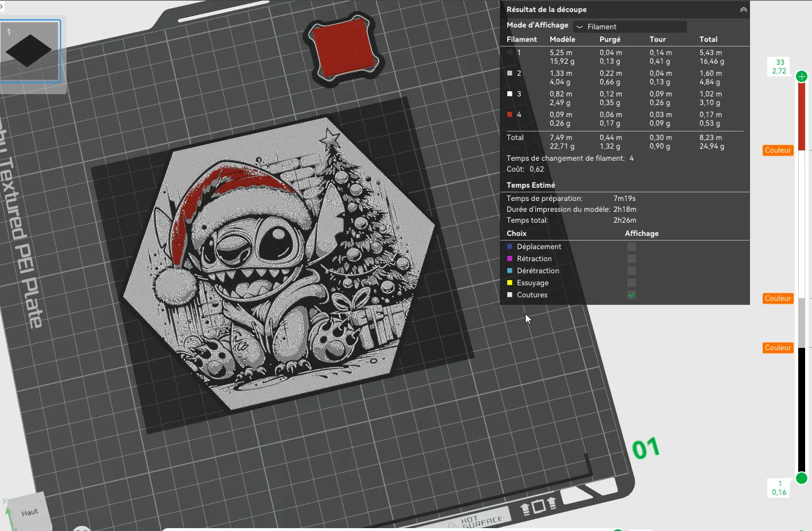Click the Coutures legend label
This screenshot has width=812, height=531.
click(532, 295)
